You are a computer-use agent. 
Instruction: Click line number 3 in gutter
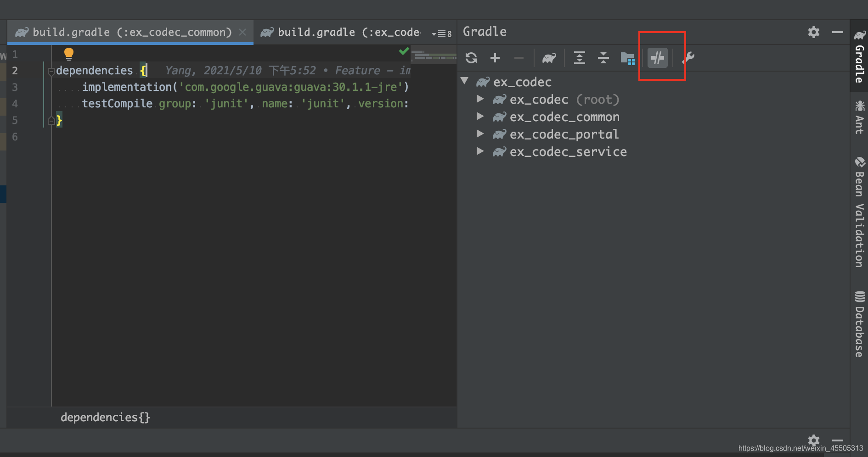pos(15,87)
